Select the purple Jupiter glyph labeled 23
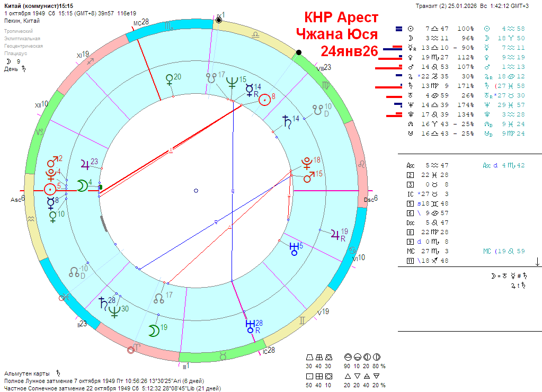This screenshot has height=392, width=542. point(85,164)
